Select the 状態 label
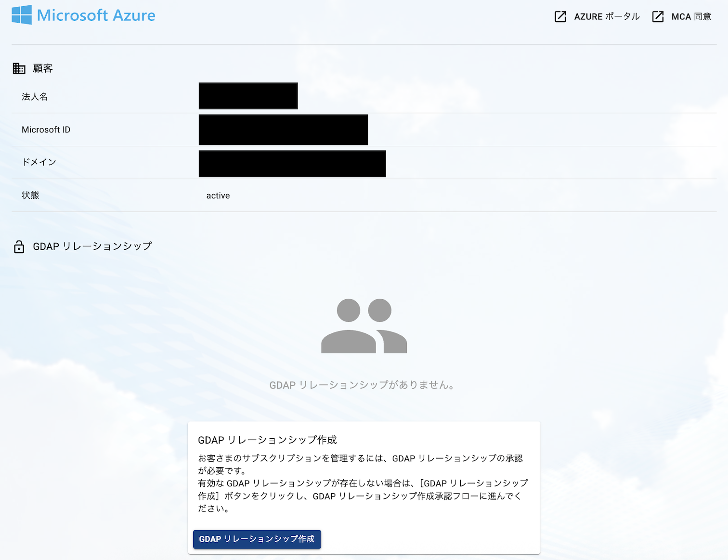The width and height of the screenshot is (728, 560). (30, 195)
